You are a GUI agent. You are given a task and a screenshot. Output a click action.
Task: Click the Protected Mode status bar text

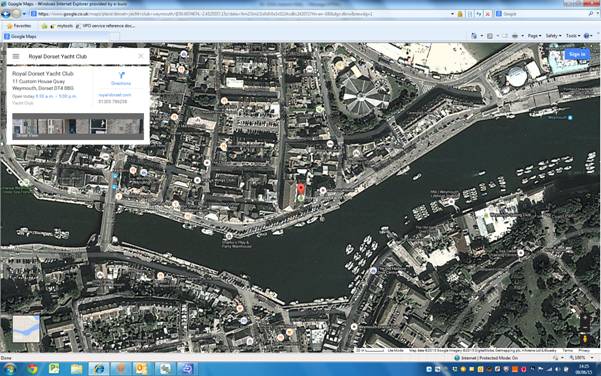(489, 358)
